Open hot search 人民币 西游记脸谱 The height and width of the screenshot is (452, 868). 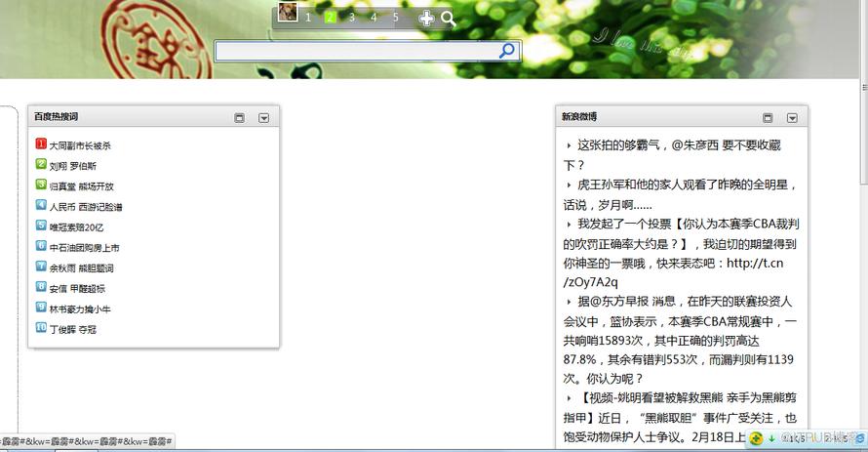(86, 207)
